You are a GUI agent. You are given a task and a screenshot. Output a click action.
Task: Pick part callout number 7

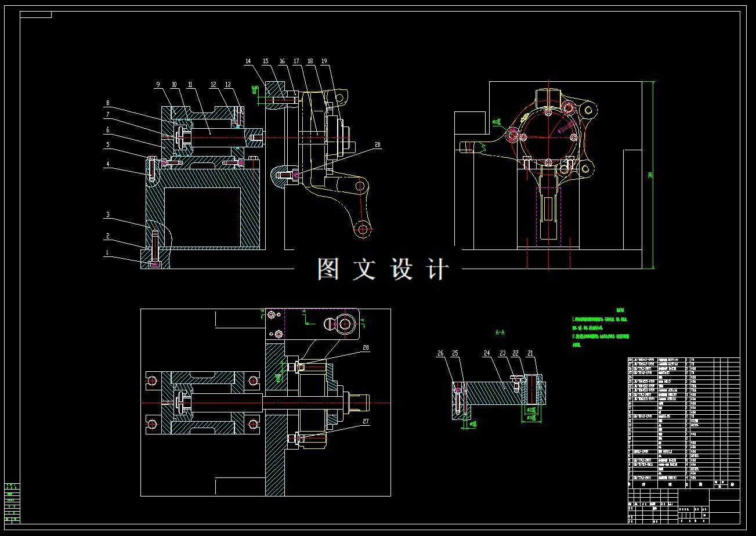(107, 115)
